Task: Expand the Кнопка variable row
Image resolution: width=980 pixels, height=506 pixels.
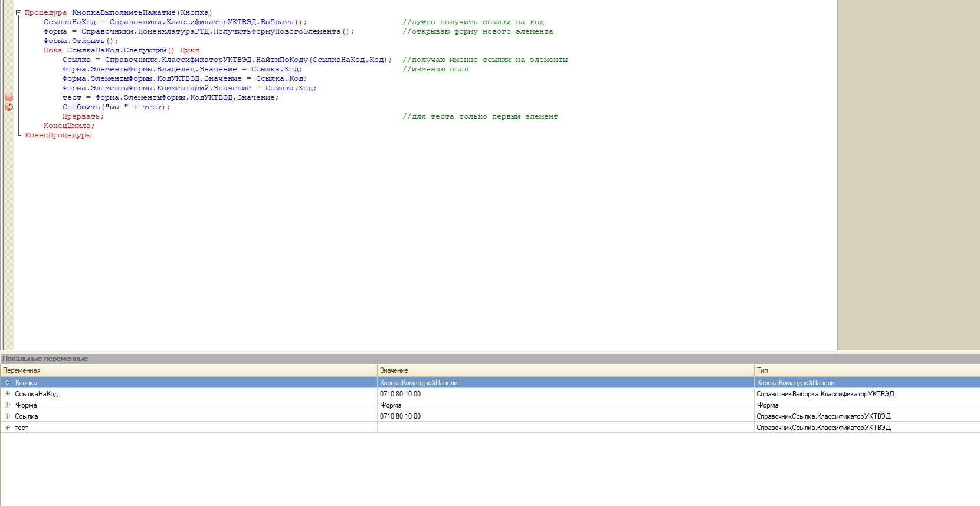Action: (7, 382)
